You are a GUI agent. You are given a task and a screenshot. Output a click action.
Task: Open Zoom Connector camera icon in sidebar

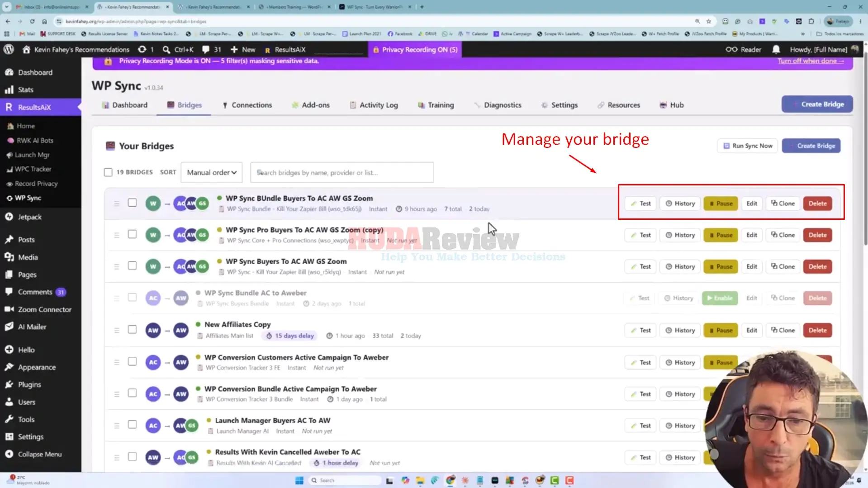point(9,309)
